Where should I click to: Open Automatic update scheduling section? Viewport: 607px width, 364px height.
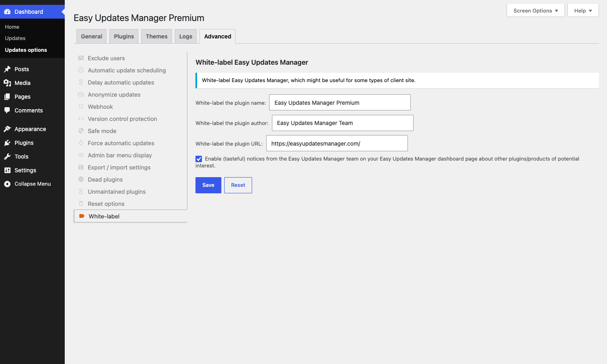pyautogui.click(x=127, y=70)
